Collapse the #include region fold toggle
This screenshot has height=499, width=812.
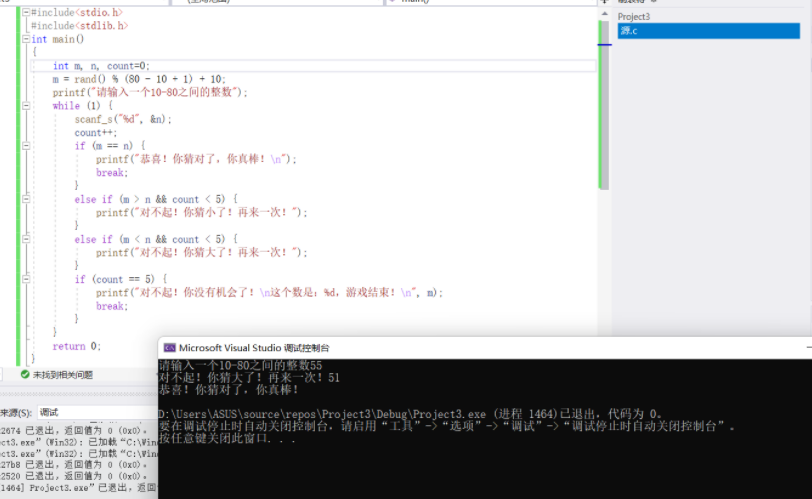tap(26, 12)
